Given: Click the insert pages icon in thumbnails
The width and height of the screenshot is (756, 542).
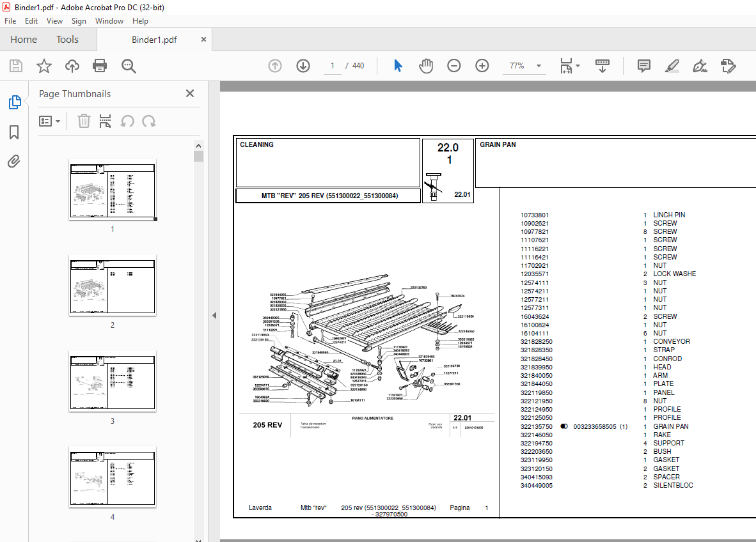Looking at the screenshot, I should [x=105, y=121].
